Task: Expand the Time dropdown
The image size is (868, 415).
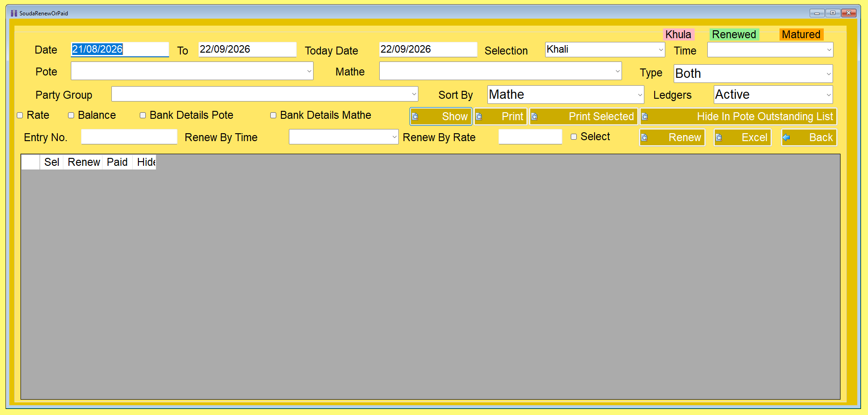Action: [770, 50]
